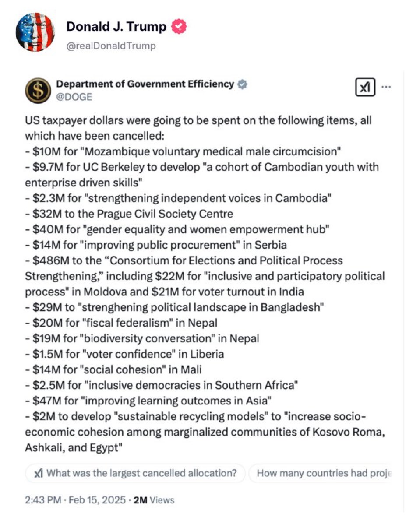Open the 2M Views count
Image resolution: width=420 pixels, height=524 pixels.
(x=154, y=500)
